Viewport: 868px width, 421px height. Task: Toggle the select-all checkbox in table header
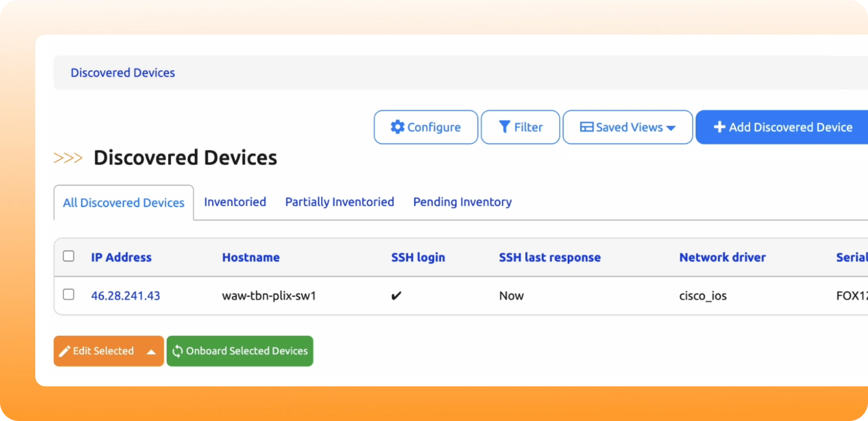tap(68, 256)
